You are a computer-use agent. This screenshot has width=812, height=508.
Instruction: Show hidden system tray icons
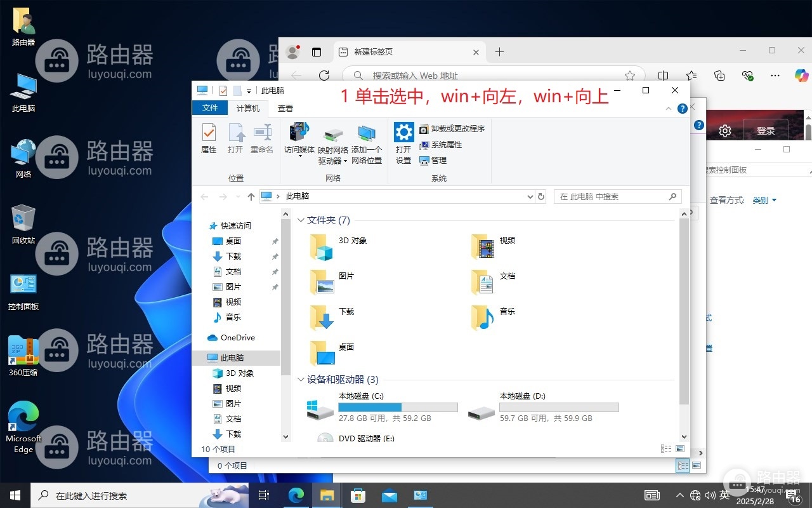(680, 495)
